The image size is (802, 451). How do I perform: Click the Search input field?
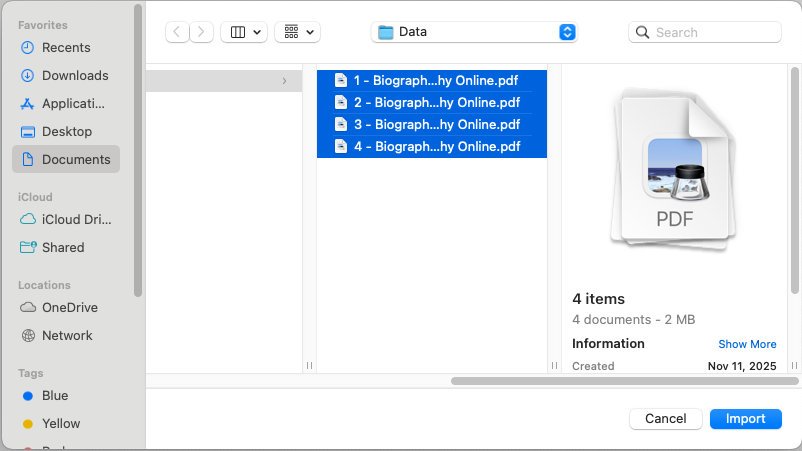715,32
